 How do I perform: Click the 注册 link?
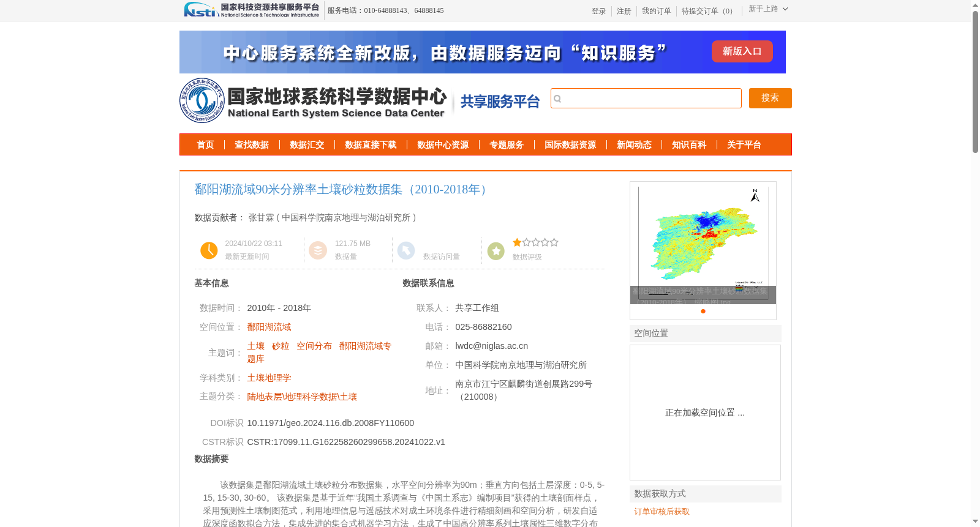coord(624,11)
